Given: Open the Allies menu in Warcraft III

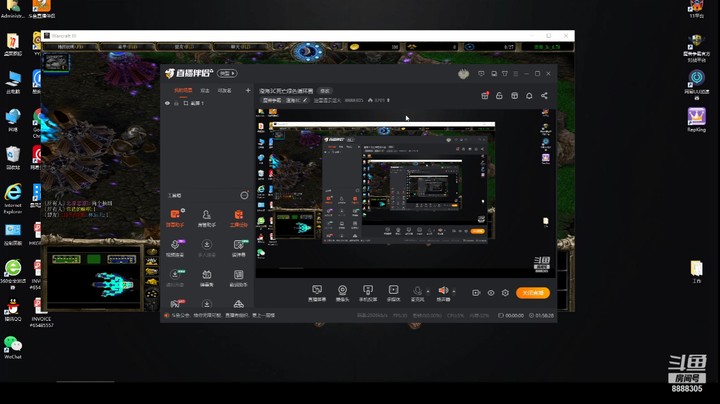Looking at the screenshot, I should [185, 47].
